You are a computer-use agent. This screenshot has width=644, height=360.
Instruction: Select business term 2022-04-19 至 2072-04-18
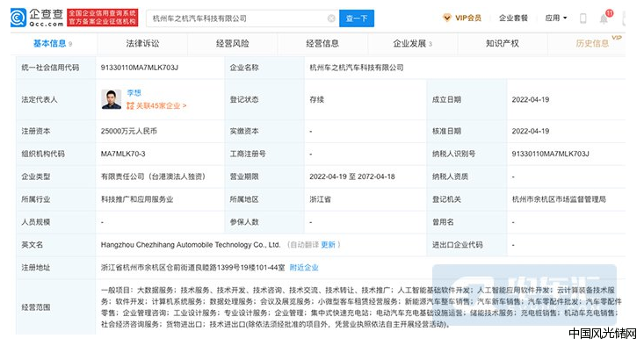pyautogui.click(x=352, y=176)
